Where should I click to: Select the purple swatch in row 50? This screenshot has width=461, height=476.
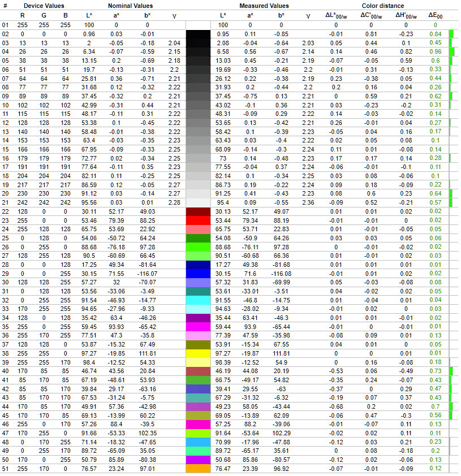(198, 460)
